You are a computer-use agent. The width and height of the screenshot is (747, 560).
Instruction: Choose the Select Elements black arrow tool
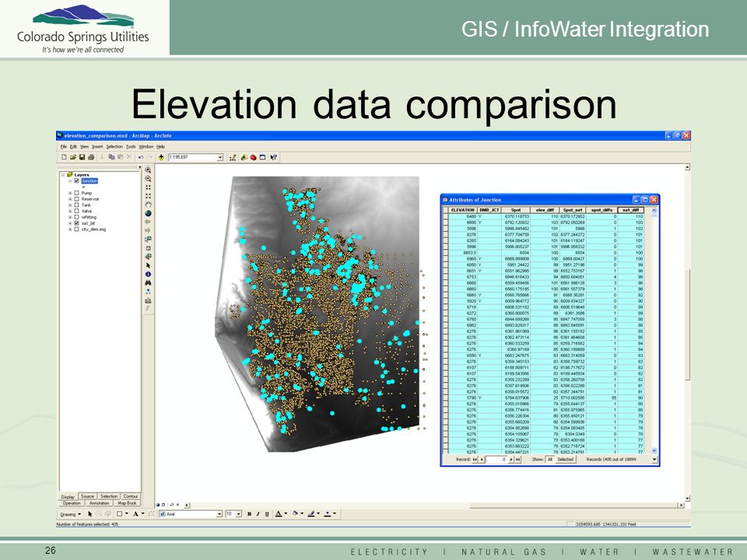click(x=148, y=265)
